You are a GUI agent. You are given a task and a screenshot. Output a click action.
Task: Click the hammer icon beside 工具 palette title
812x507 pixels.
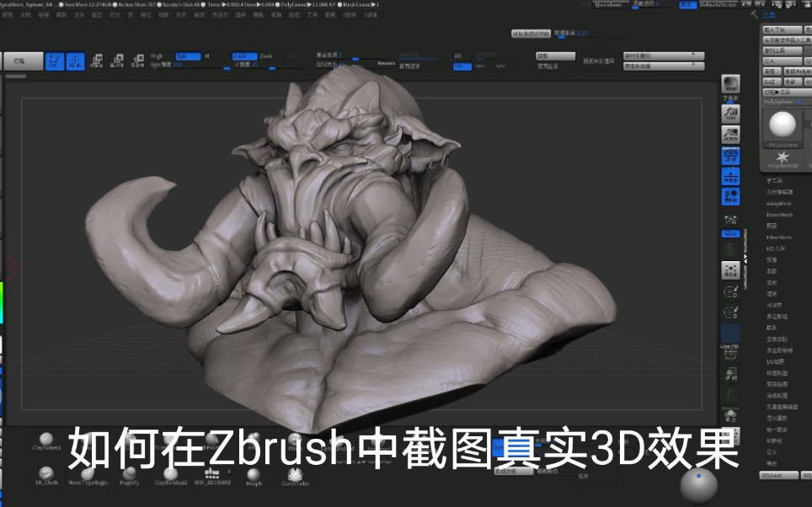tap(754, 15)
